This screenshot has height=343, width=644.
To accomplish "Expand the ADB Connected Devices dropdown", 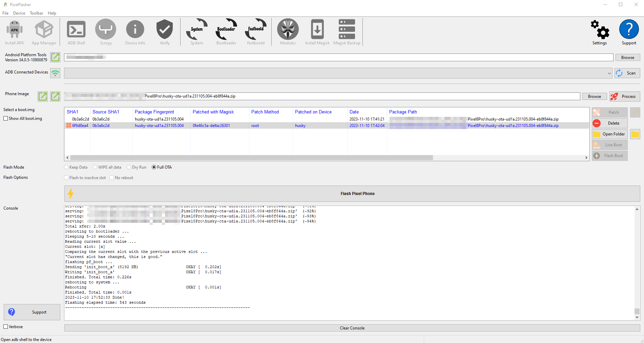I will point(609,73).
